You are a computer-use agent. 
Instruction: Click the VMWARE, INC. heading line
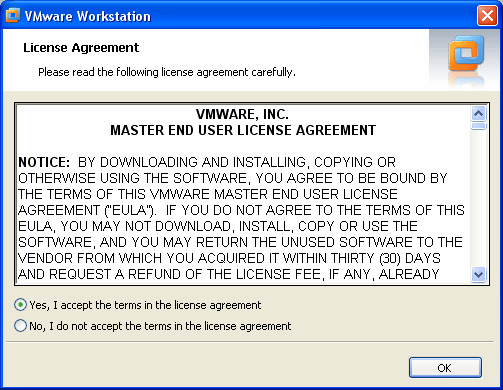click(242, 114)
